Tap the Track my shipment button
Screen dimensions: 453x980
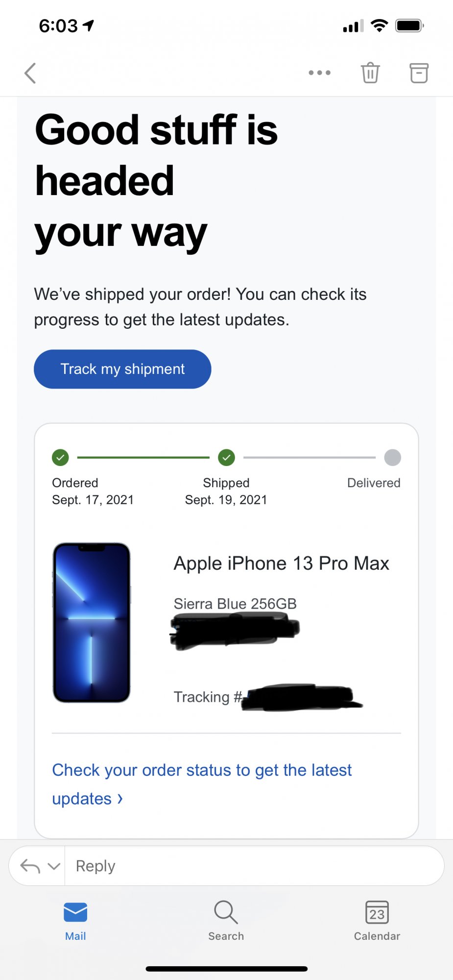coord(122,369)
